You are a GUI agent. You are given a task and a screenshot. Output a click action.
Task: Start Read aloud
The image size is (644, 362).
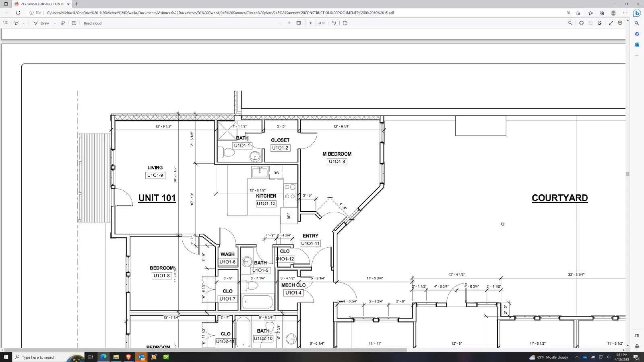coord(93,23)
